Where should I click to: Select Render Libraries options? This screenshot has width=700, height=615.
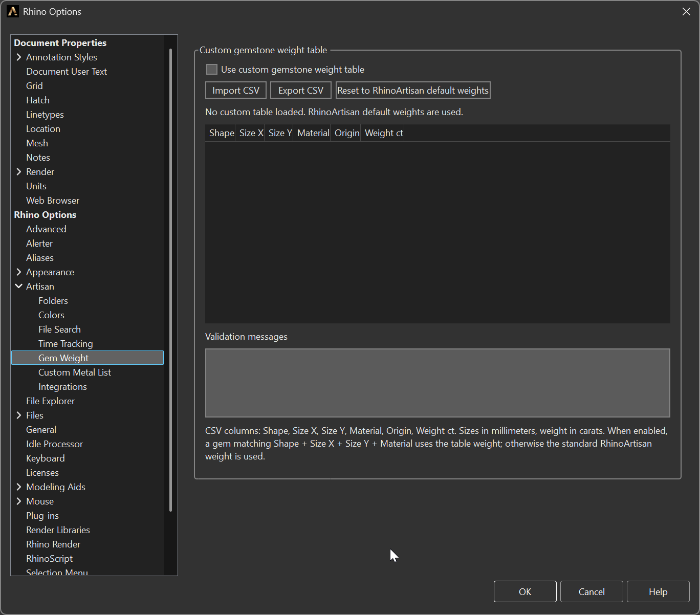pos(58,530)
